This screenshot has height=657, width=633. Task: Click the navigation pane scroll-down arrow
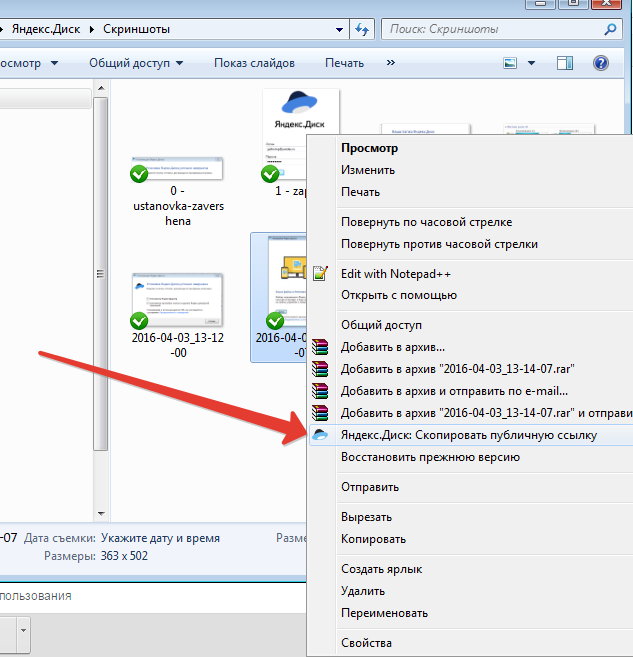[x=101, y=513]
